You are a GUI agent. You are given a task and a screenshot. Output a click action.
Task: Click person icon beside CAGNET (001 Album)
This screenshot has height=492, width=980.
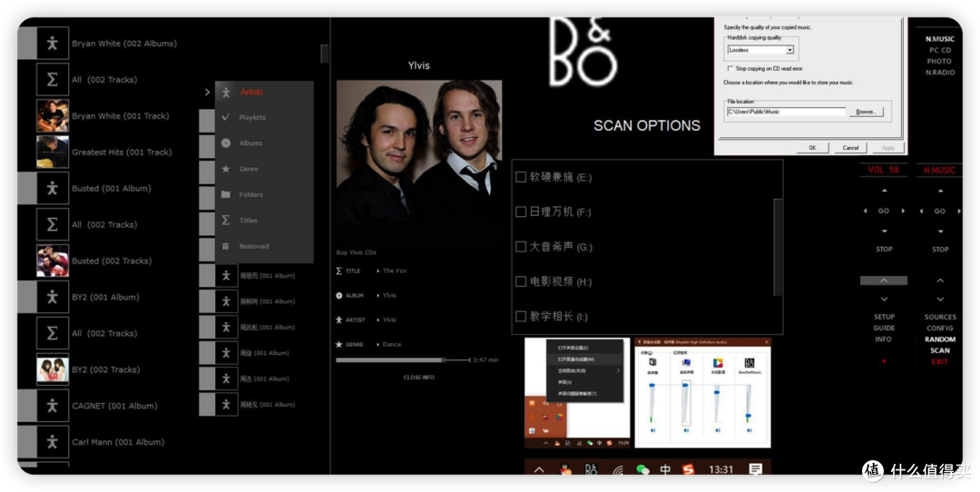coord(53,406)
